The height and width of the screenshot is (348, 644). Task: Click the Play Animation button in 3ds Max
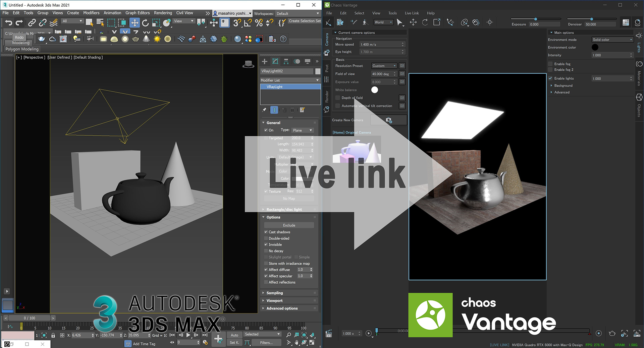pos(189,335)
